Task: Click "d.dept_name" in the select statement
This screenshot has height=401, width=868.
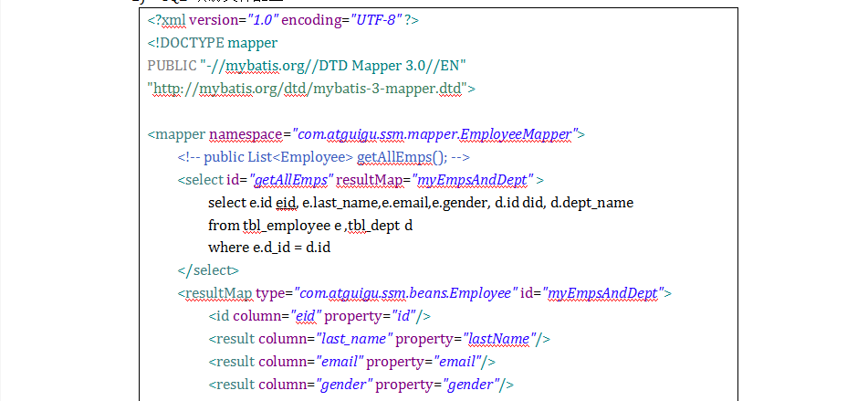Action: (592, 203)
